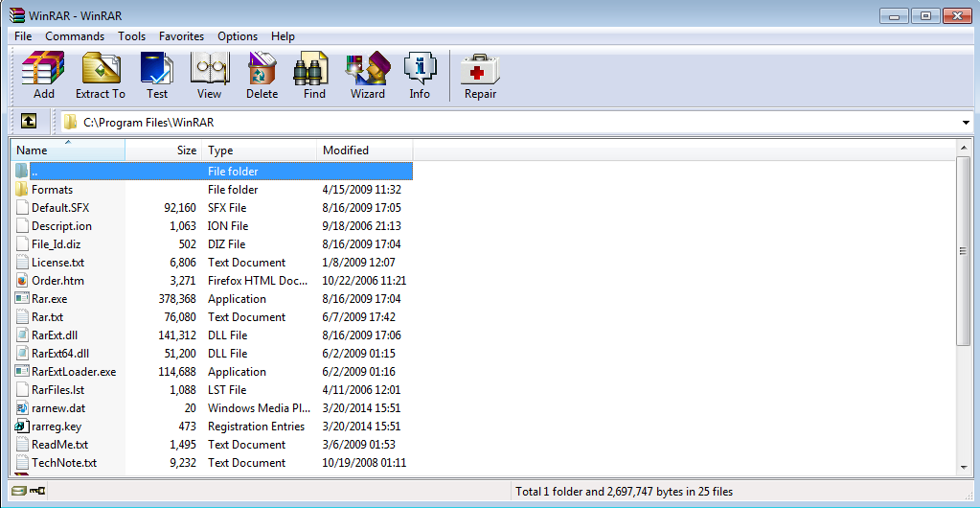The image size is (980, 508).
Task: Open the Options menu
Action: point(238,36)
